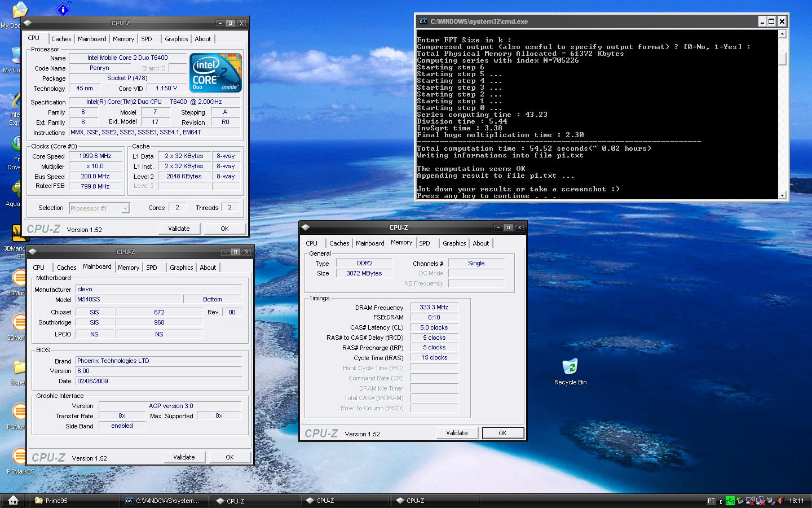This screenshot has height=508, width=812.
Task: Click the memory Size value 3072 MBytes
Action: tap(364, 273)
